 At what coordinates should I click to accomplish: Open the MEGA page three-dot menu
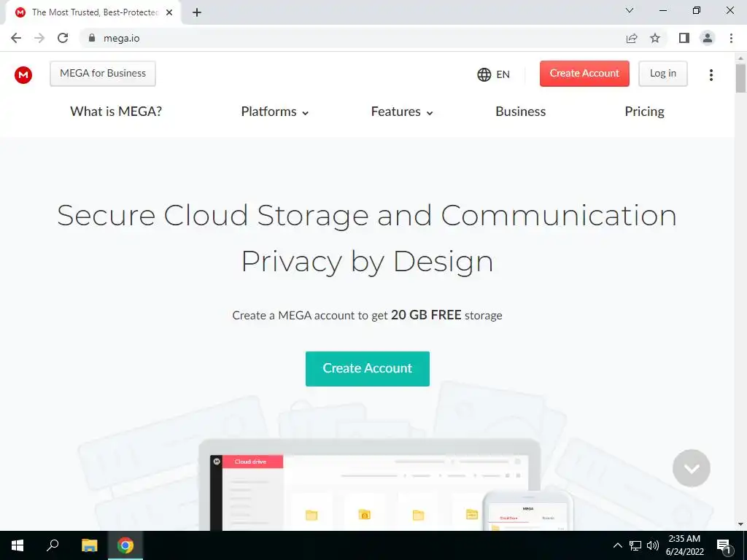coord(711,75)
